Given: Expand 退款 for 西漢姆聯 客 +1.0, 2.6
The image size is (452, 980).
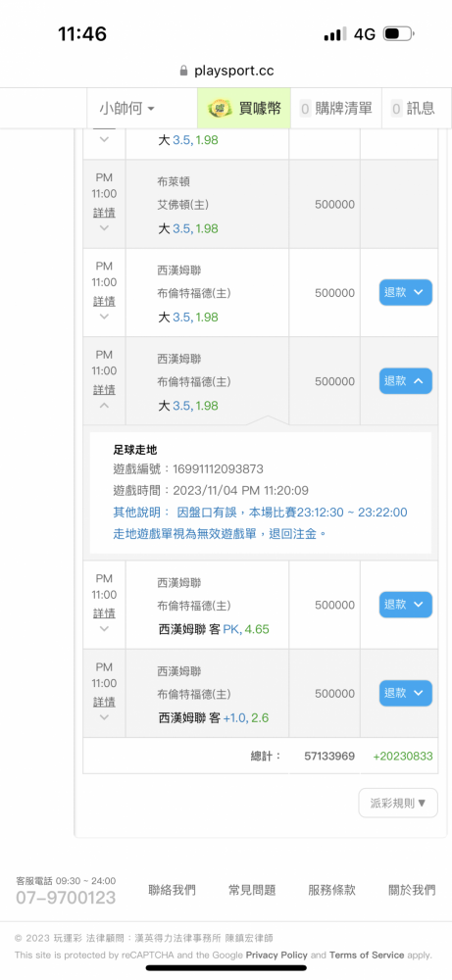Looking at the screenshot, I should [x=406, y=693].
